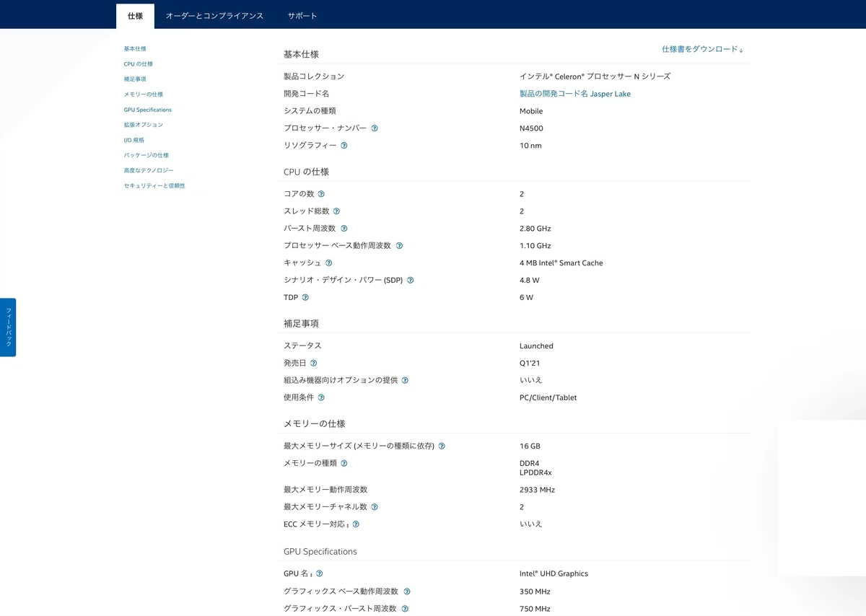Select the Launched status value
The width and height of the screenshot is (866, 616).
tap(536, 346)
